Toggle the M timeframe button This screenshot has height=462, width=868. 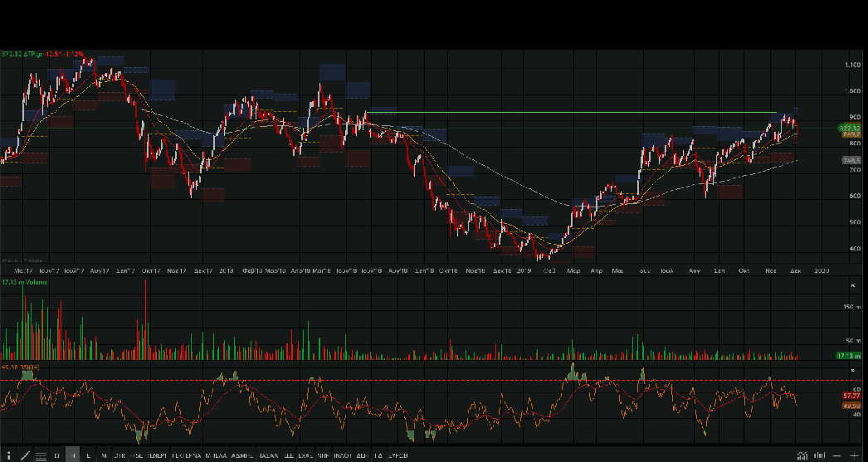pyautogui.click(x=104, y=455)
